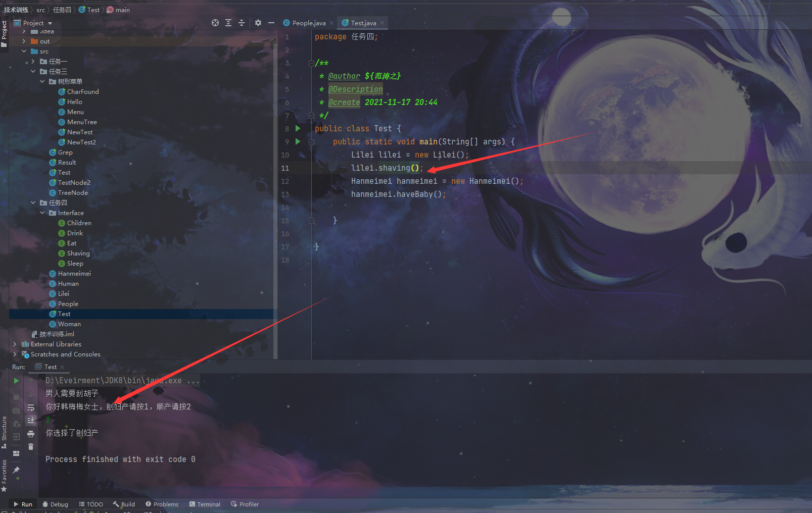
Task: Clear the console output with trash icon
Action: pos(31,447)
